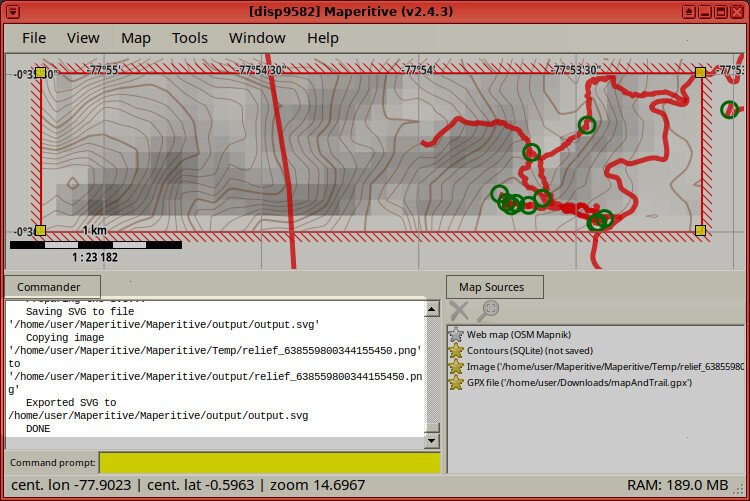Open the window menu icon in title bar
Screen dimensions: 750x501
[12, 11]
